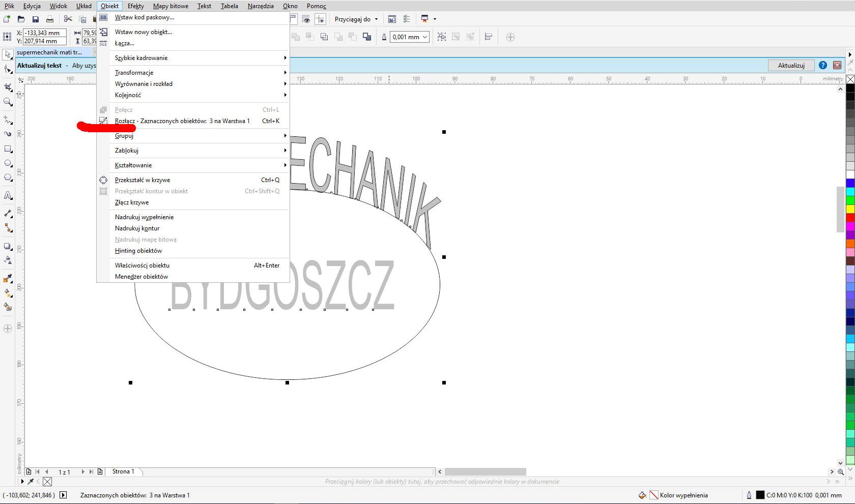Select the Zoom tool in toolbox
Screen dimensions: 855x504
coord(8,102)
